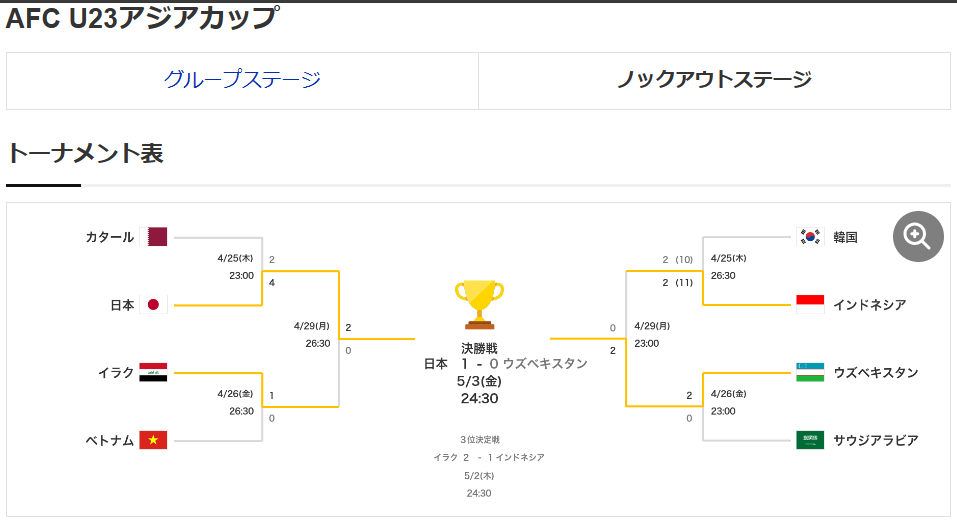Click the サウジアラビア team name
Image resolution: width=957 pixels, height=531 pixels.
pos(875,440)
